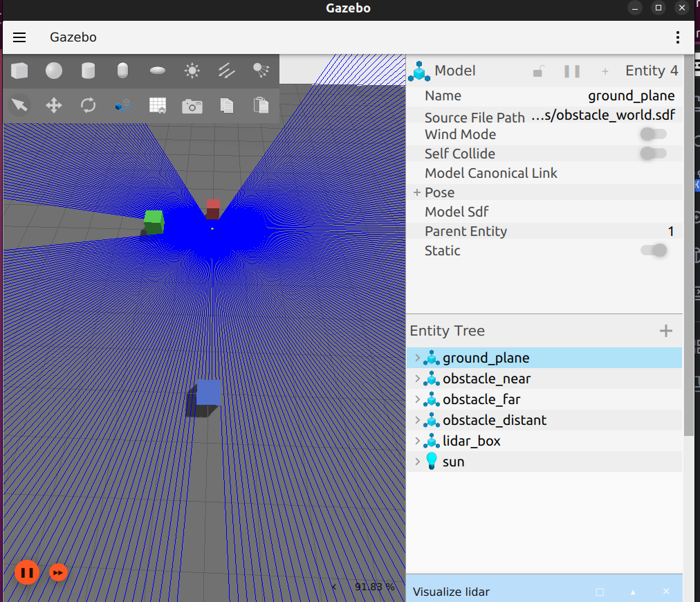Expand the obstacle_far tree node
This screenshot has width=700, height=602.
tap(417, 399)
